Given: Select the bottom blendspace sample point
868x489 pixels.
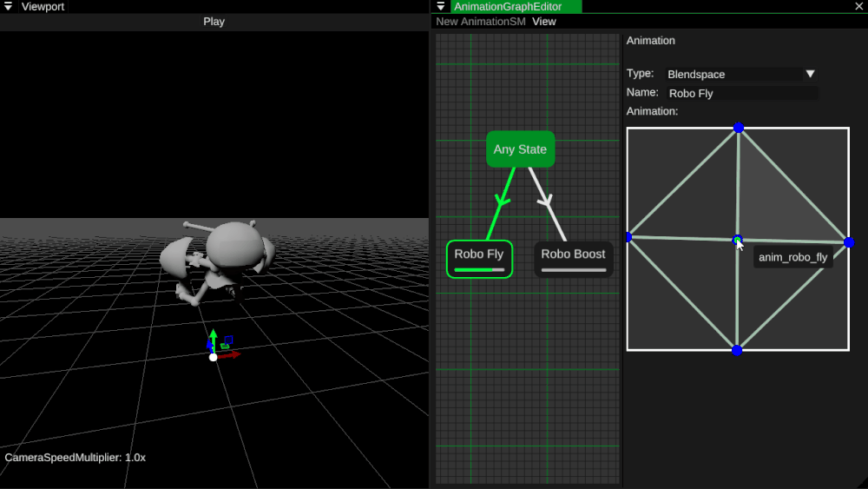Looking at the screenshot, I should coord(737,350).
